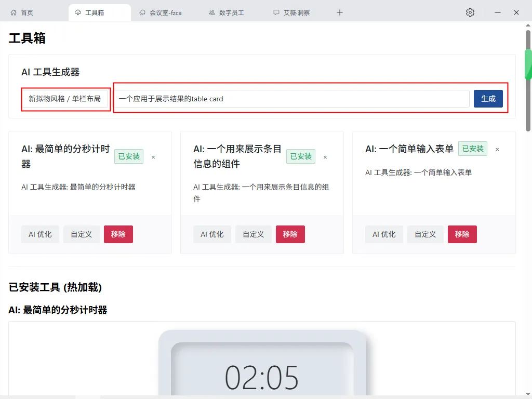Click AI 优化 on the 条目信息组件 card
The width and height of the screenshot is (532, 399).
pos(212,234)
